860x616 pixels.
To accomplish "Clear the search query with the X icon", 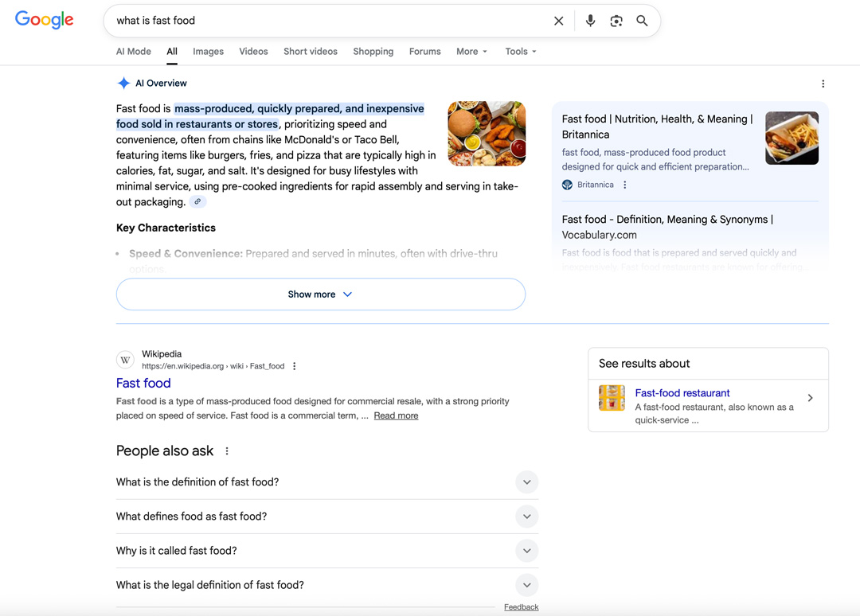I will pos(559,21).
